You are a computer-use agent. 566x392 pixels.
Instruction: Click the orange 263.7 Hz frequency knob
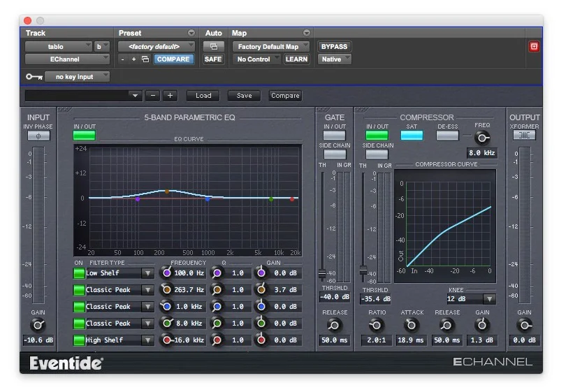[166, 289]
